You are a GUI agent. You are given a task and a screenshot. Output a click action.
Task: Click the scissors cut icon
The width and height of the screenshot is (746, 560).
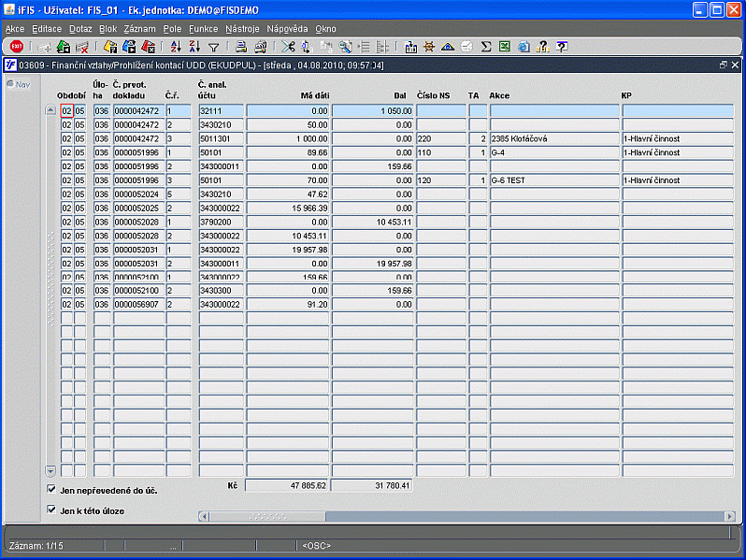coord(288,47)
